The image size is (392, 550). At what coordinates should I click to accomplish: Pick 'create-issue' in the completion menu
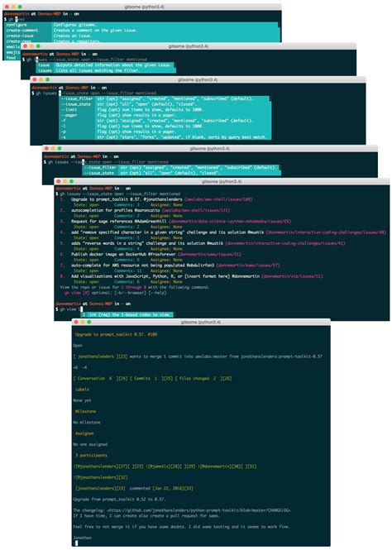[x=20, y=36]
